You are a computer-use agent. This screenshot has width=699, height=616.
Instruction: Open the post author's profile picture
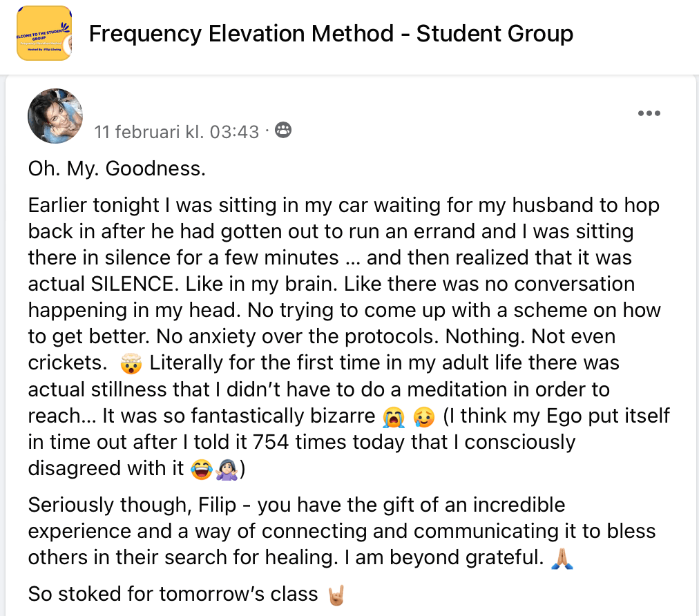point(55,116)
